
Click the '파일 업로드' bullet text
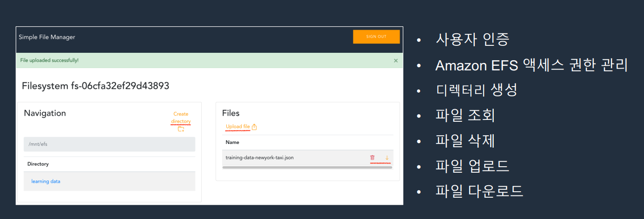(472, 165)
